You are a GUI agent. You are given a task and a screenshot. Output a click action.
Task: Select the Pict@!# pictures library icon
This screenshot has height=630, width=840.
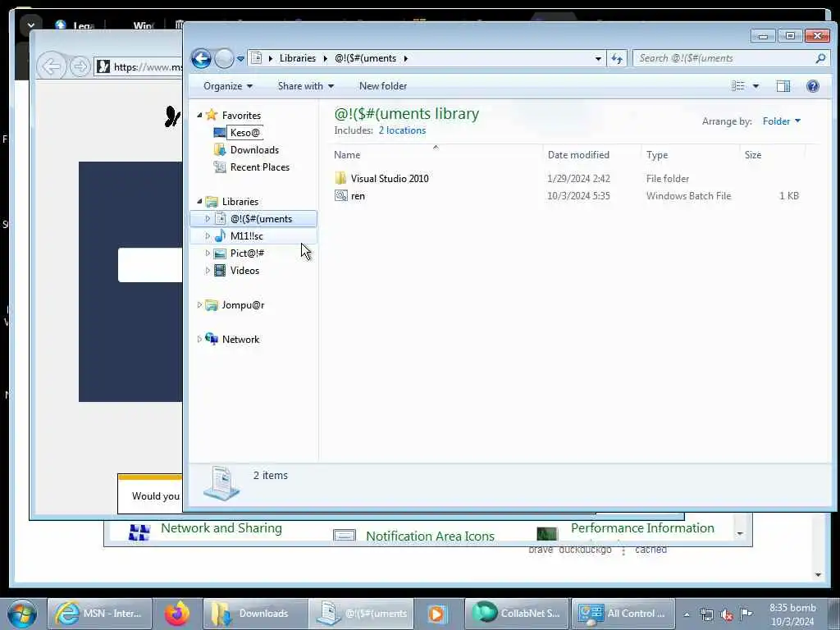tap(220, 253)
